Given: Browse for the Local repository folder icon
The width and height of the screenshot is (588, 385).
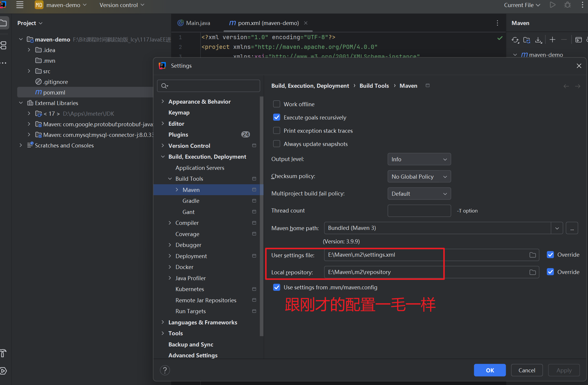Looking at the screenshot, I should [533, 272].
